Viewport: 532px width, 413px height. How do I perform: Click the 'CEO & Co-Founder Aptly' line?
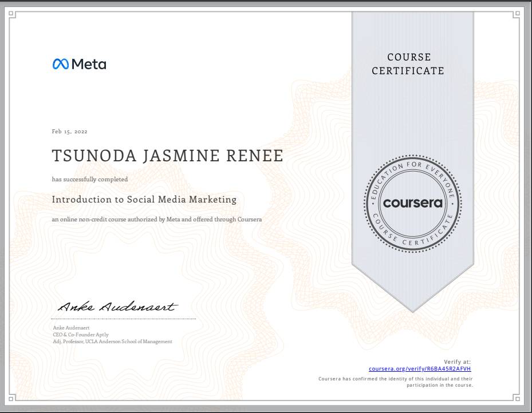tap(81, 335)
